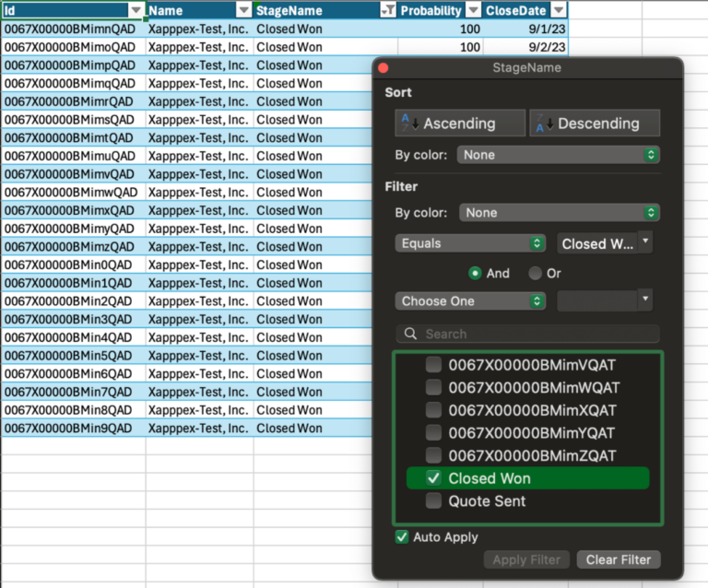The height and width of the screenshot is (588, 708).
Task: Open the Probability column filter arrow
Action: pyautogui.click(x=473, y=10)
